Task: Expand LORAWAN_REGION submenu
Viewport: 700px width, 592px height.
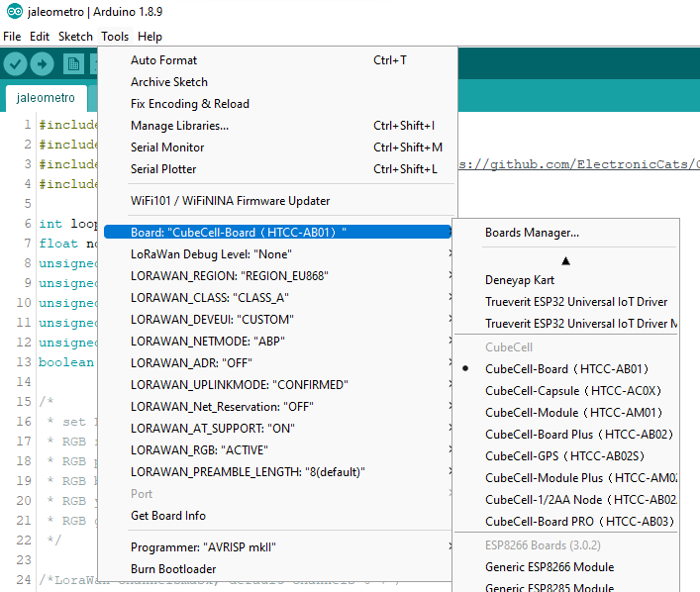Action: [x=277, y=276]
